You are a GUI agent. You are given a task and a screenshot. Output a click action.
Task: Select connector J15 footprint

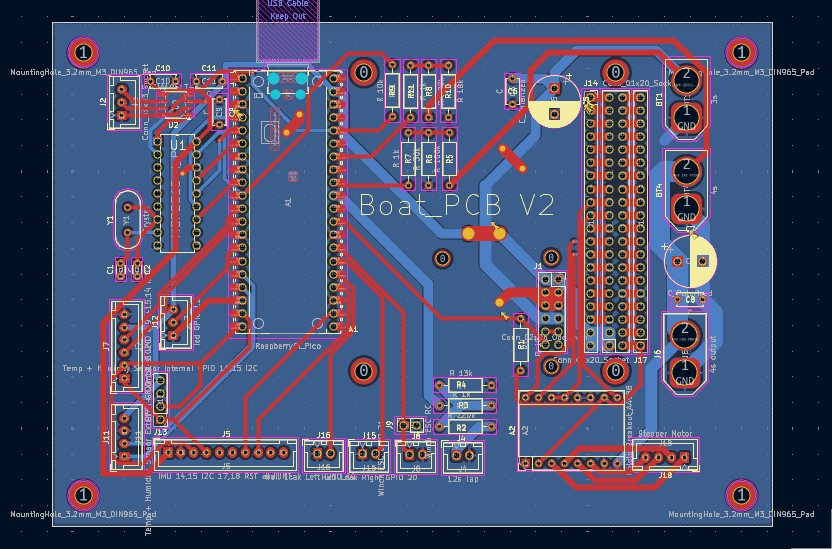click(x=369, y=456)
